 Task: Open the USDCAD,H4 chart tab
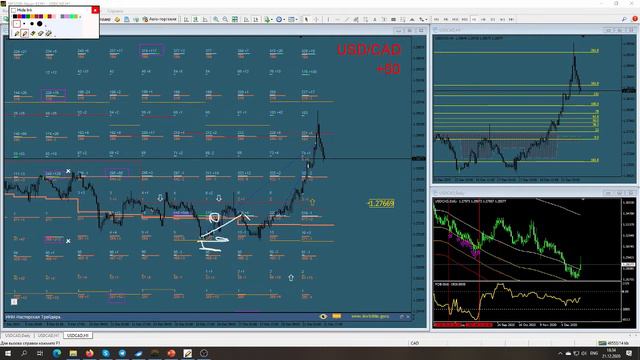click(49, 336)
